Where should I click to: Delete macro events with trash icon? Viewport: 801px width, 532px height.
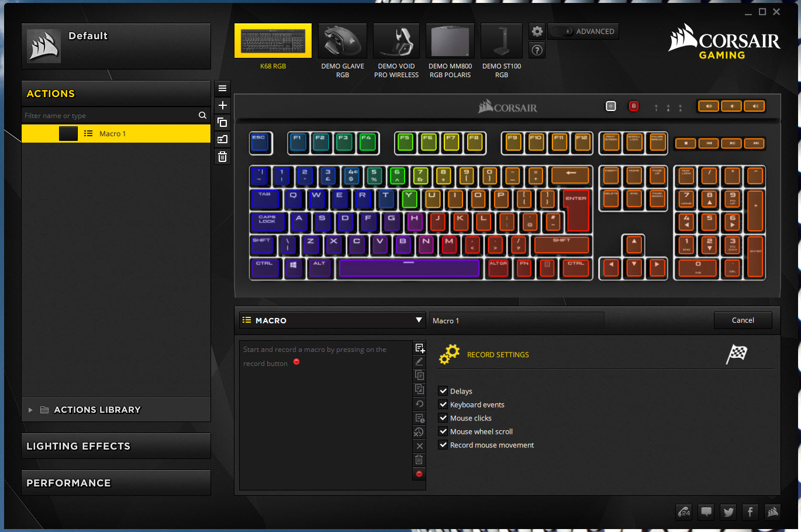click(419, 460)
